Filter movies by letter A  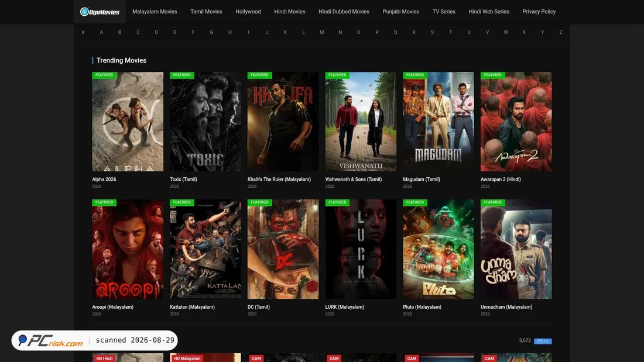point(101,32)
